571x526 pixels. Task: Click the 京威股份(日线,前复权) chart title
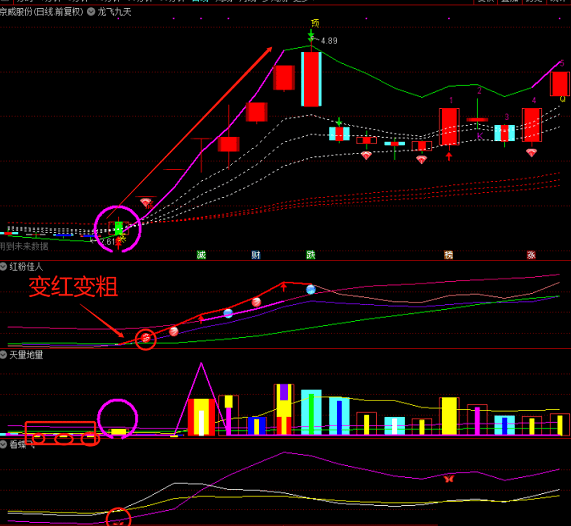(42, 12)
